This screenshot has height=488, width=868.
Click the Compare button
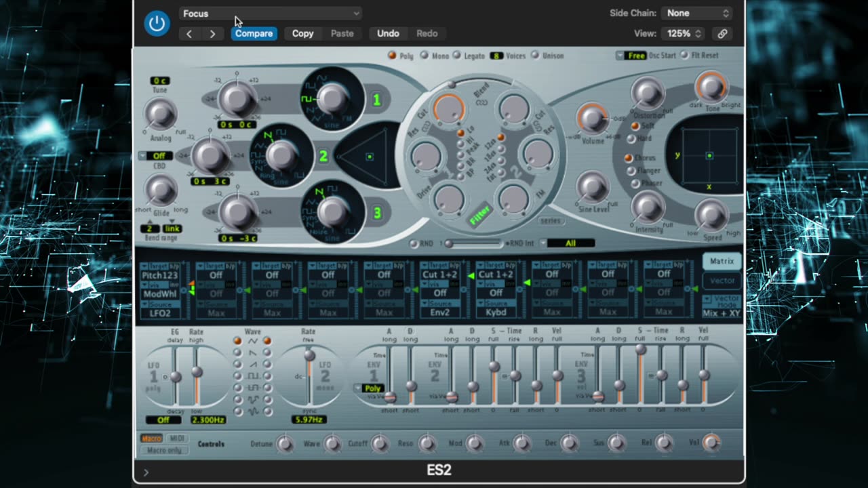[254, 33]
